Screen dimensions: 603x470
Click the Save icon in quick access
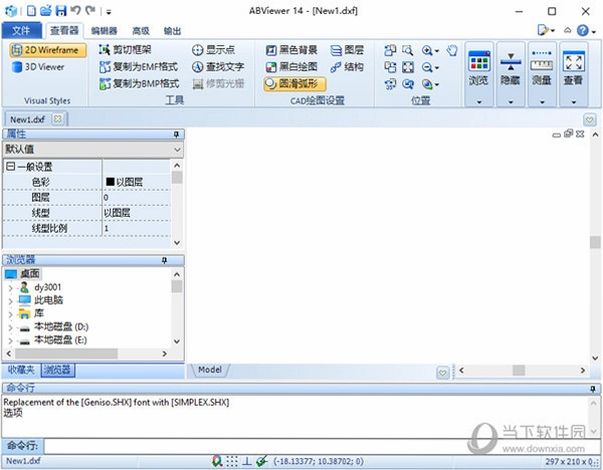[61, 11]
